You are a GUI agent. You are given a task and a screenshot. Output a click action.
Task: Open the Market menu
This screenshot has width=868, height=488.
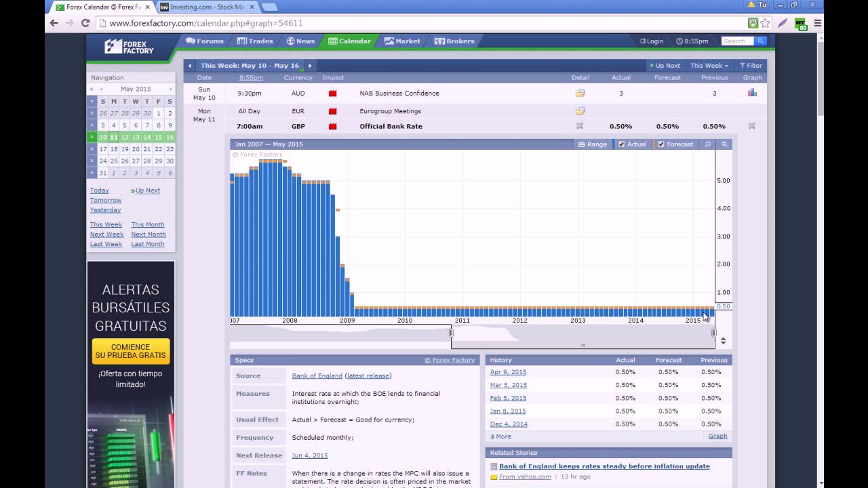coord(402,41)
